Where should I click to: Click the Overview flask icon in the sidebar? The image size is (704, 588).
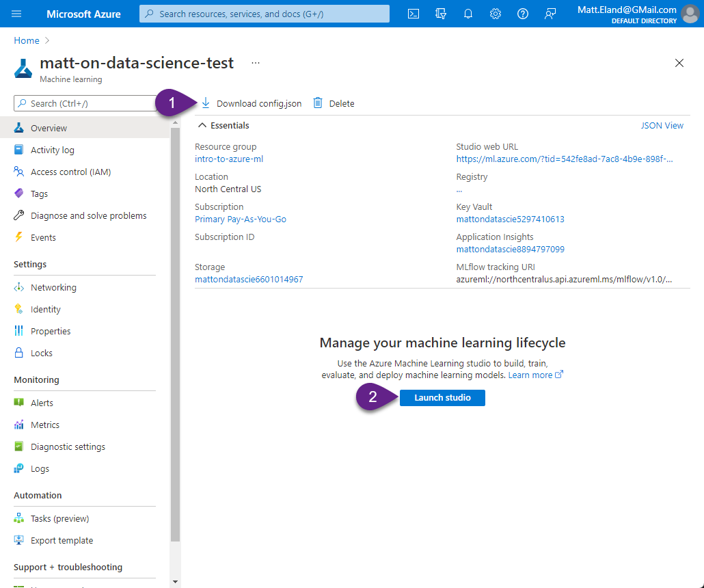tap(19, 128)
